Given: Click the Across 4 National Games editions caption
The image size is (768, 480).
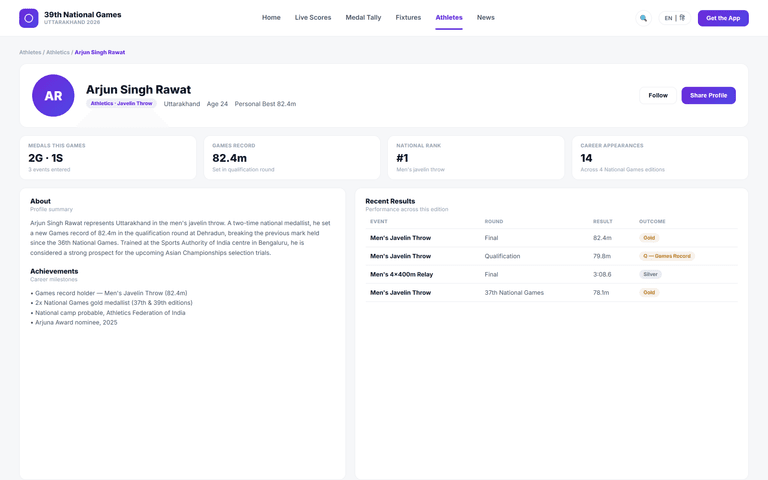Looking at the screenshot, I should [x=623, y=170].
